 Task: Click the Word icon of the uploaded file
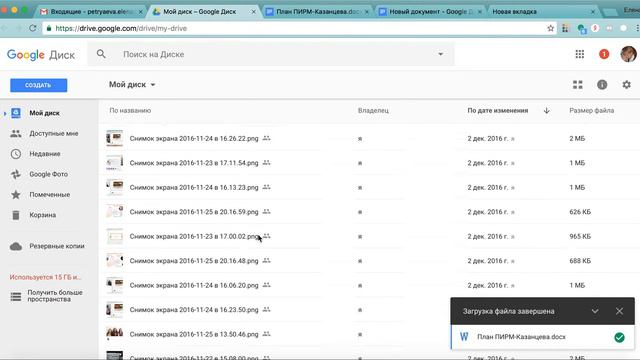pos(464,337)
